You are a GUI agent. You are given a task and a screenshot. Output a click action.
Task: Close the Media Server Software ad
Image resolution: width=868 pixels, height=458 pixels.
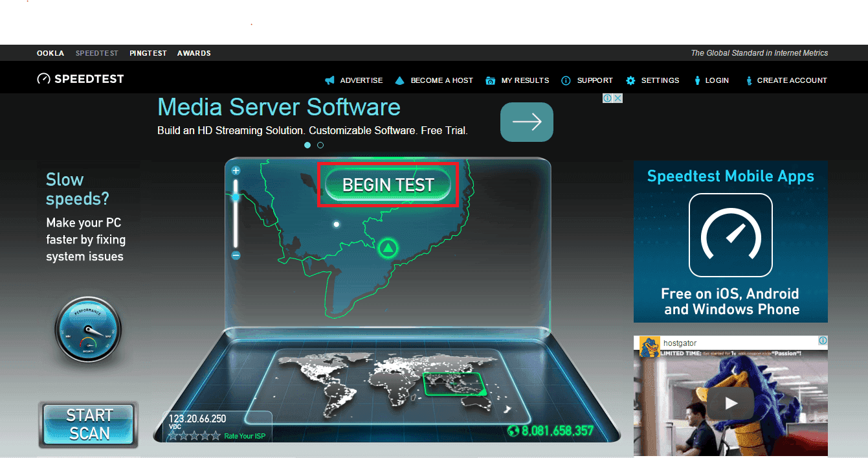tap(618, 98)
